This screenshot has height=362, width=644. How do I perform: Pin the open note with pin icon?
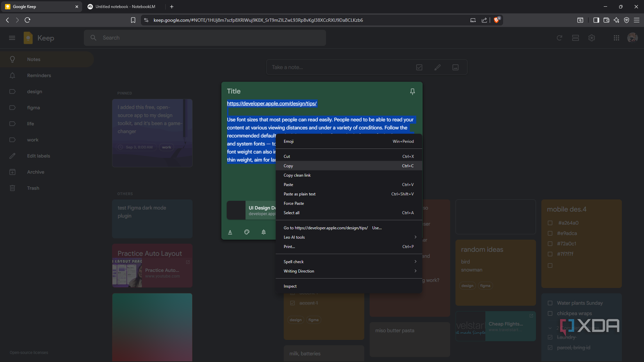click(412, 91)
